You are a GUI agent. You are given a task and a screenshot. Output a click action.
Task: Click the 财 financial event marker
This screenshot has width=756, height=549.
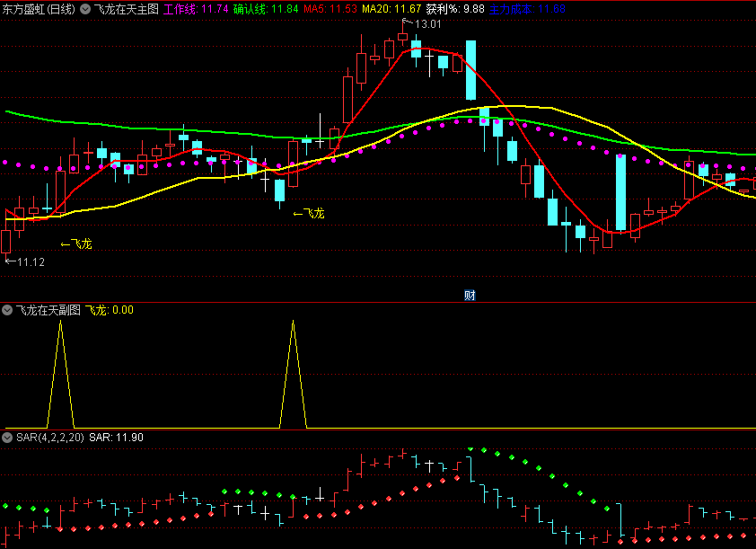tap(470, 296)
